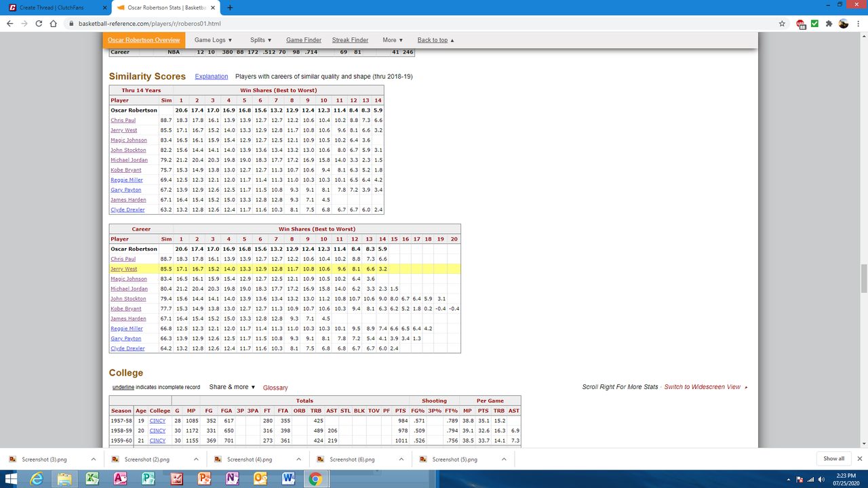This screenshot has width=868, height=488.
Task: Open the Chrome profile avatar
Action: click(x=843, y=23)
